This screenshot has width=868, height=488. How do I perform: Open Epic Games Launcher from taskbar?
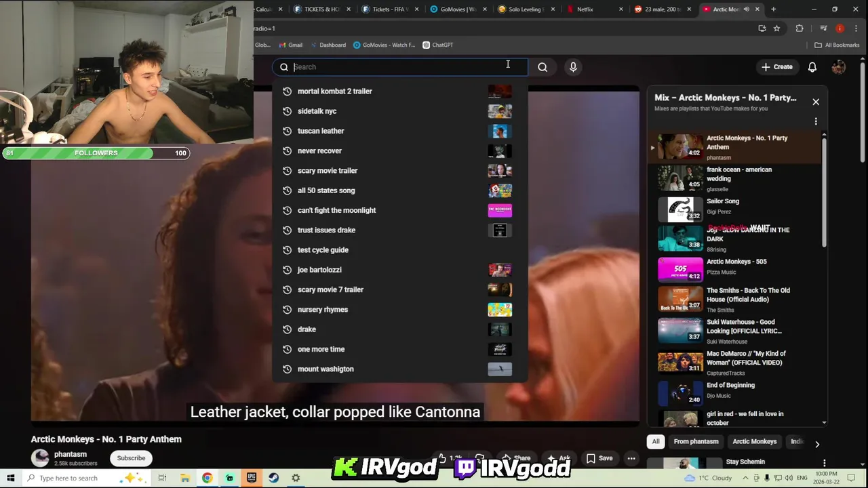252,478
